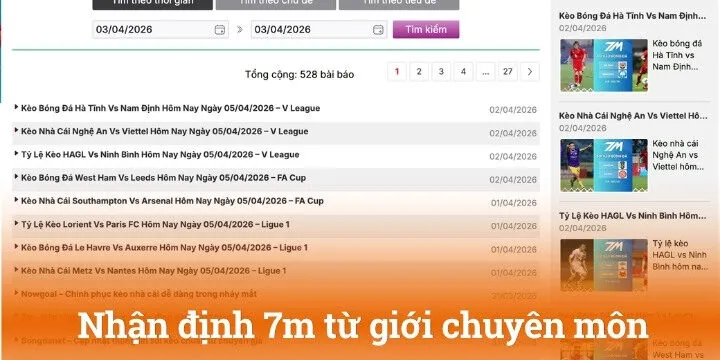Click date 01/04/2026 on Southampton Vs Arsenal row

(x=513, y=203)
